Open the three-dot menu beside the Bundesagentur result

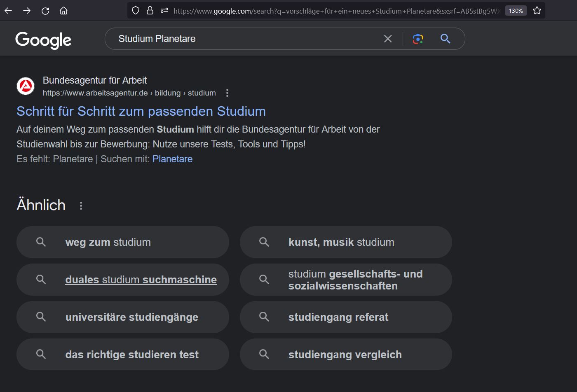pos(227,93)
